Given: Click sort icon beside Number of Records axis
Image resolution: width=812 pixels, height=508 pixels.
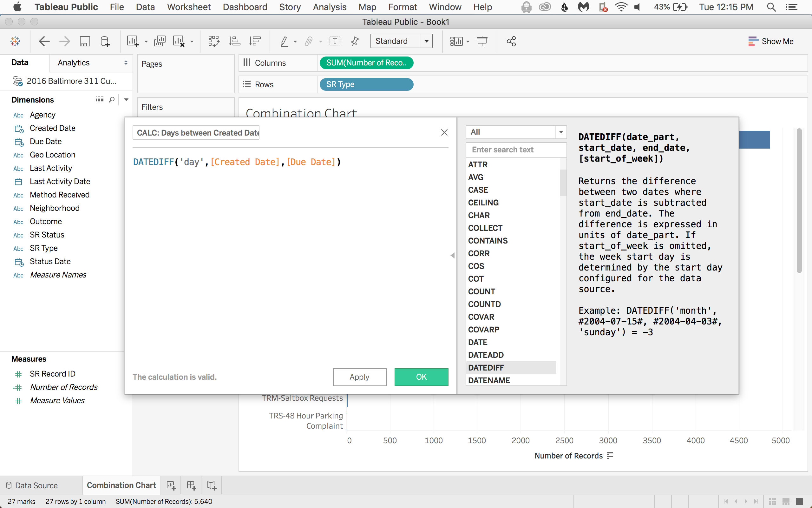Looking at the screenshot, I should tap(610, 456).
